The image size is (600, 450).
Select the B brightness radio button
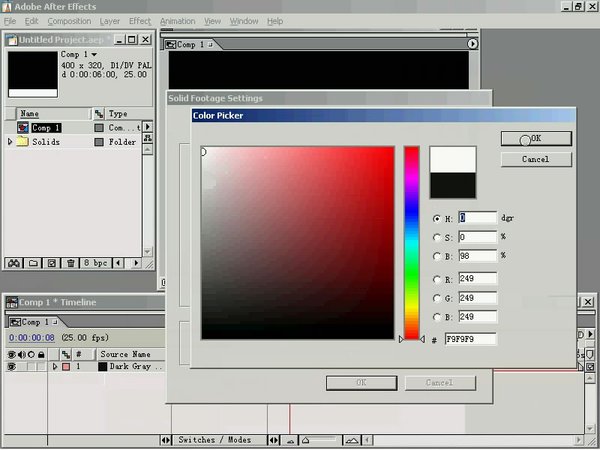[437, 256]
